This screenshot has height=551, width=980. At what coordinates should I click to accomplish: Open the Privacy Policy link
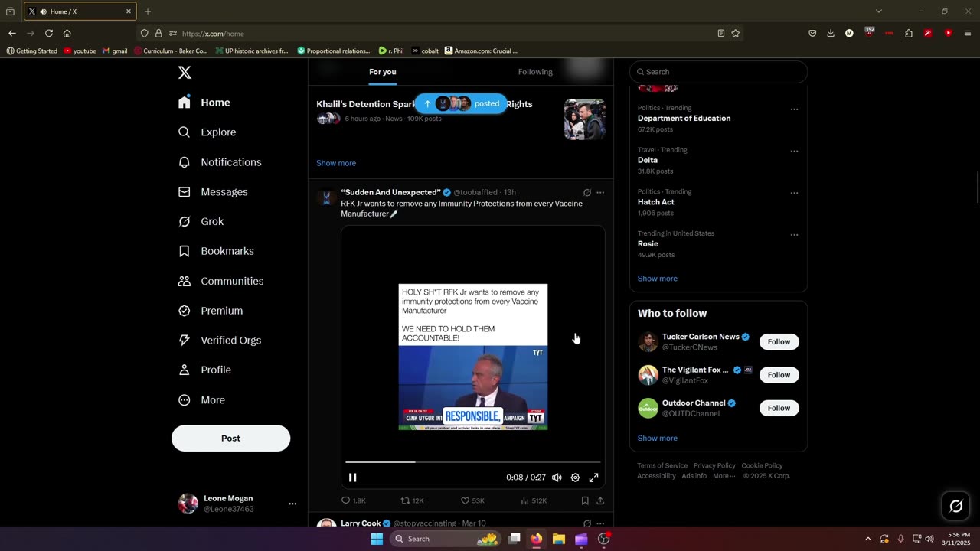point(714,465)
